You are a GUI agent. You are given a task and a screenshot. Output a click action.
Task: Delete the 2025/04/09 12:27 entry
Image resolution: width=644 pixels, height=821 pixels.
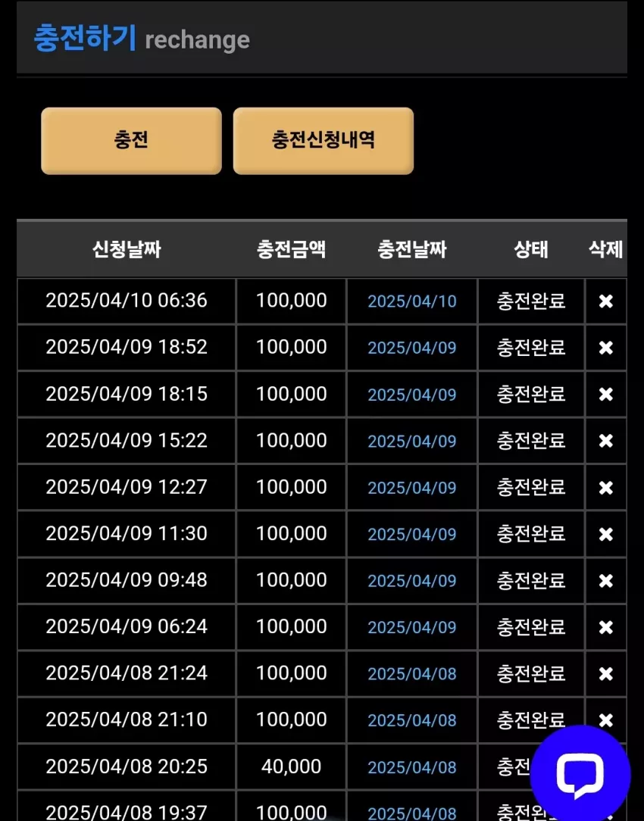(x=606, y=488)
